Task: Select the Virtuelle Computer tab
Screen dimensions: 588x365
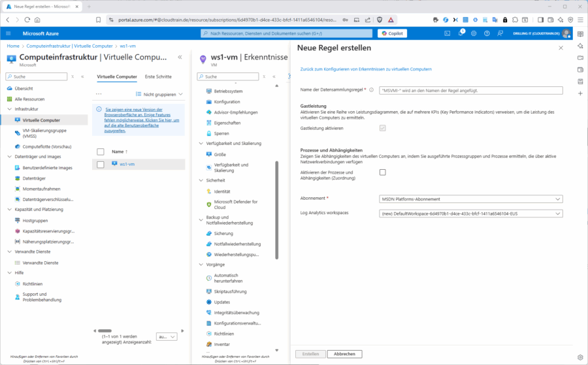Action: click(117, 76)
